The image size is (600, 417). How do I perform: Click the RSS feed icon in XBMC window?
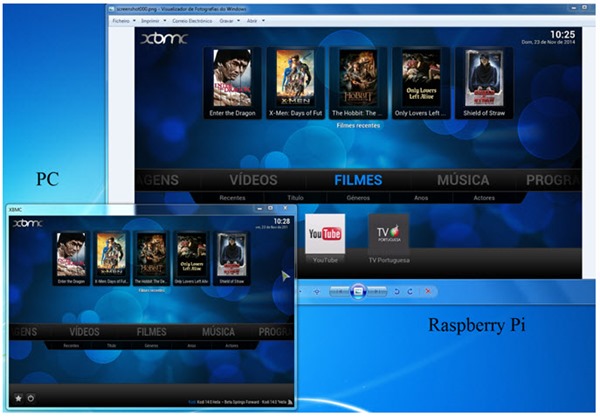click(290, 402)
